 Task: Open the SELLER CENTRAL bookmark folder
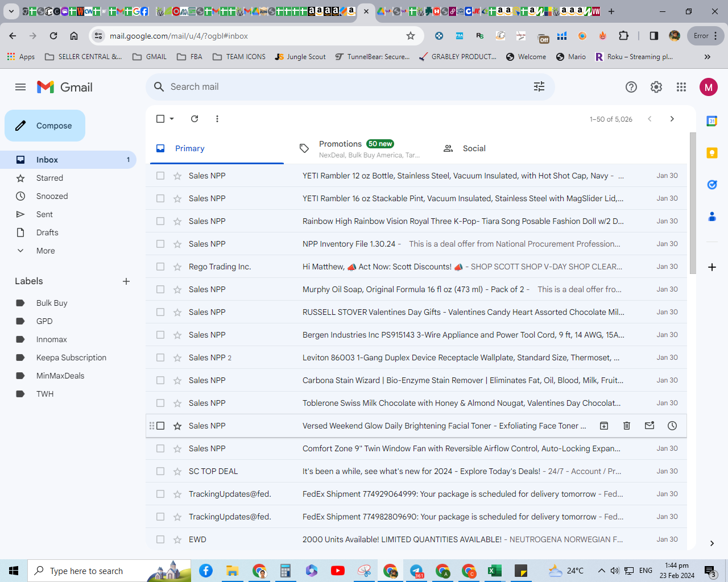pos(84,57)
